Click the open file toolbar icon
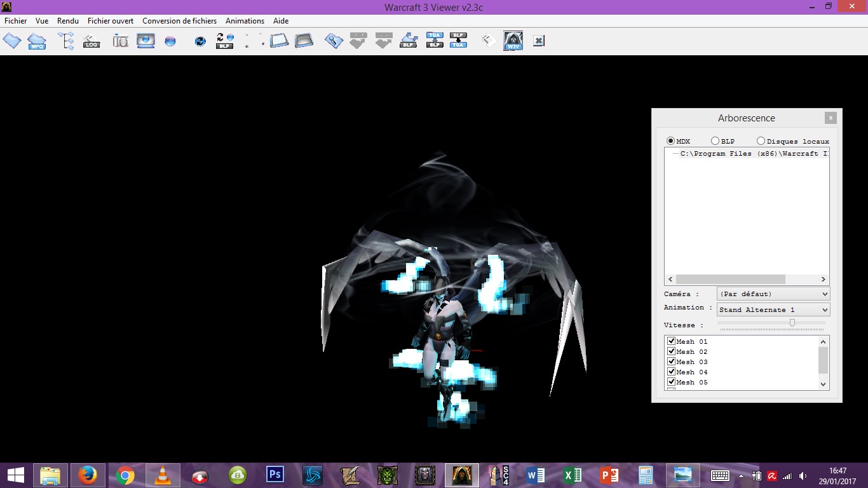 pyautogui.click(x=12, y=41)
